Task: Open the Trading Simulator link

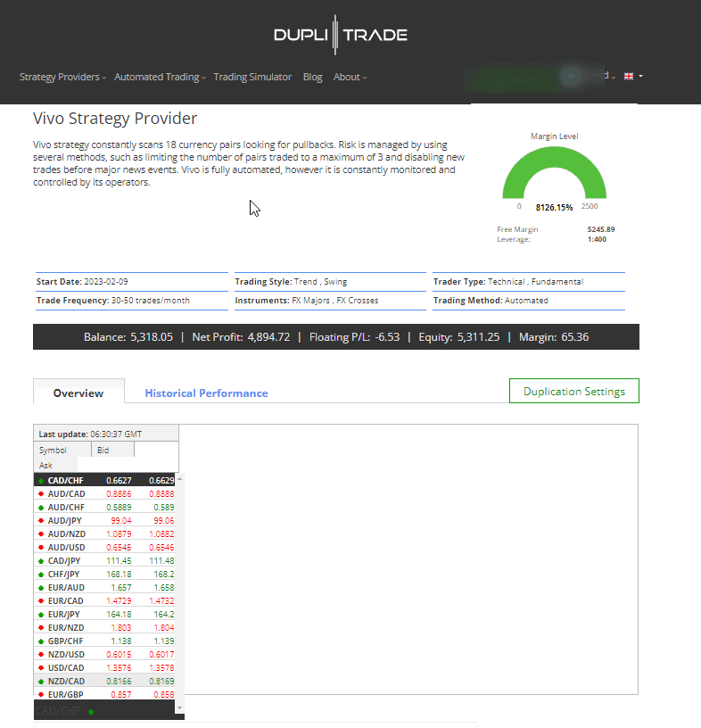Action: [252, 78]
